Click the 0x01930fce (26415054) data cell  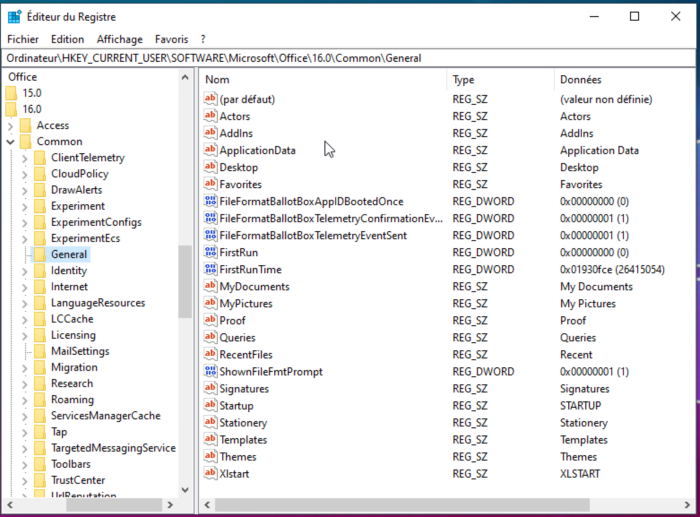(x=612, y=270)
